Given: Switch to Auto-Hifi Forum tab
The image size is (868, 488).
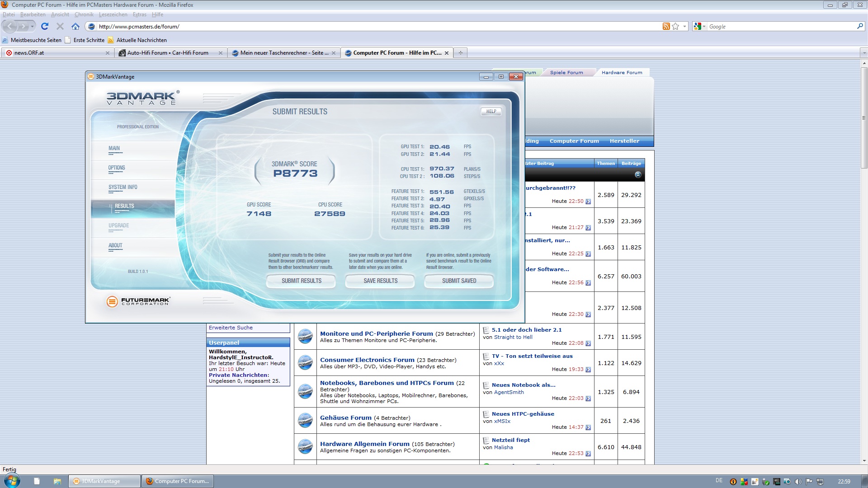Looking at the screenshot, I should pos(171,53).
